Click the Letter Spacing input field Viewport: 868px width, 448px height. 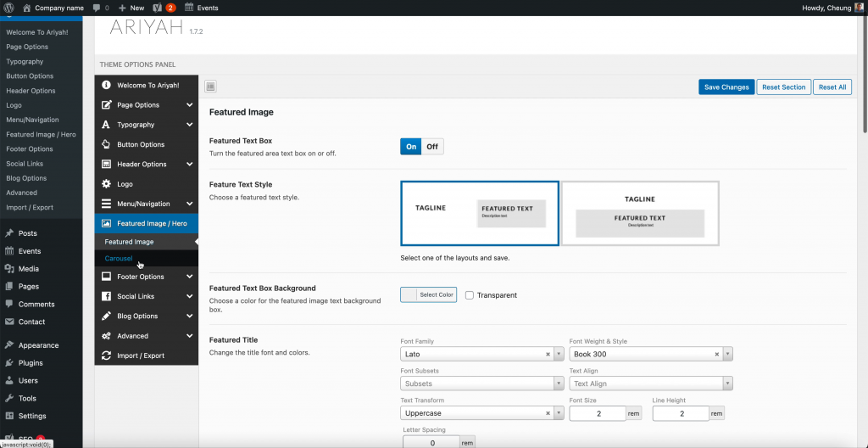point(431,443)
